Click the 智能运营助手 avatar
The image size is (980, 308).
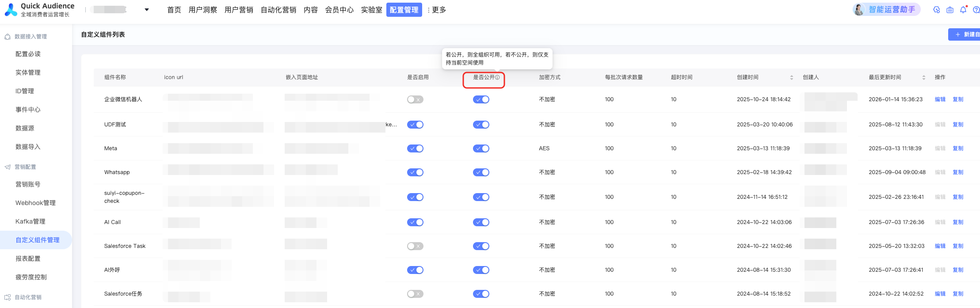859,9
